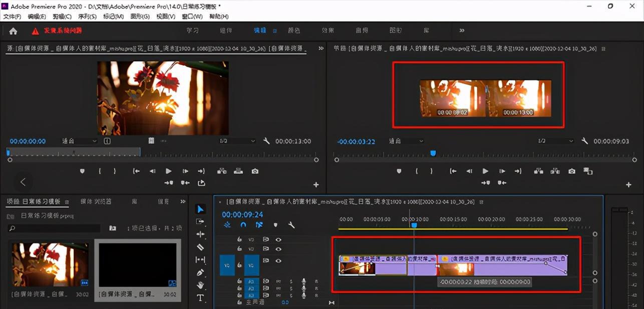Open the Source monitor settings wrench menu
This screenshot has width=644, height=309.
[266, 141]
